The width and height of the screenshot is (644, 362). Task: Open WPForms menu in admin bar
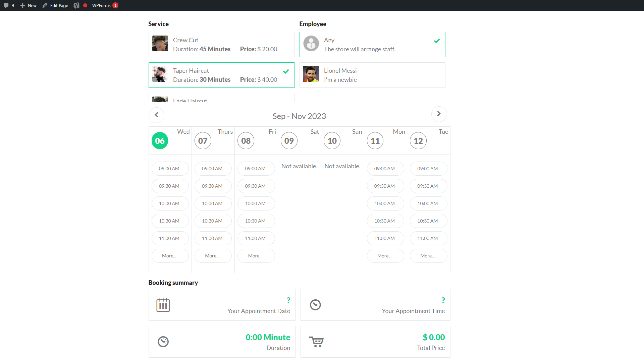point(101,5)
